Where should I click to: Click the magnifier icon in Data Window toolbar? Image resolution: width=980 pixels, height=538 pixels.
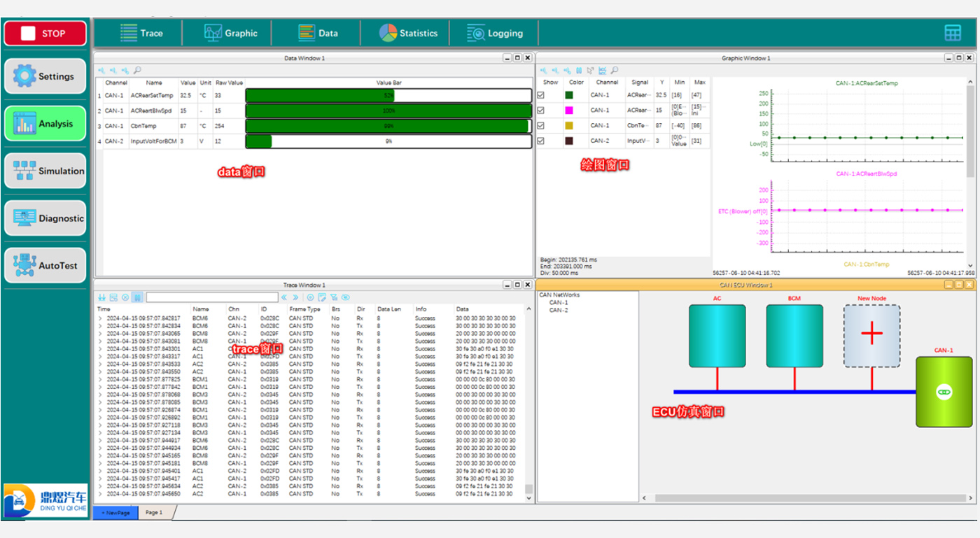pos(137,70)
